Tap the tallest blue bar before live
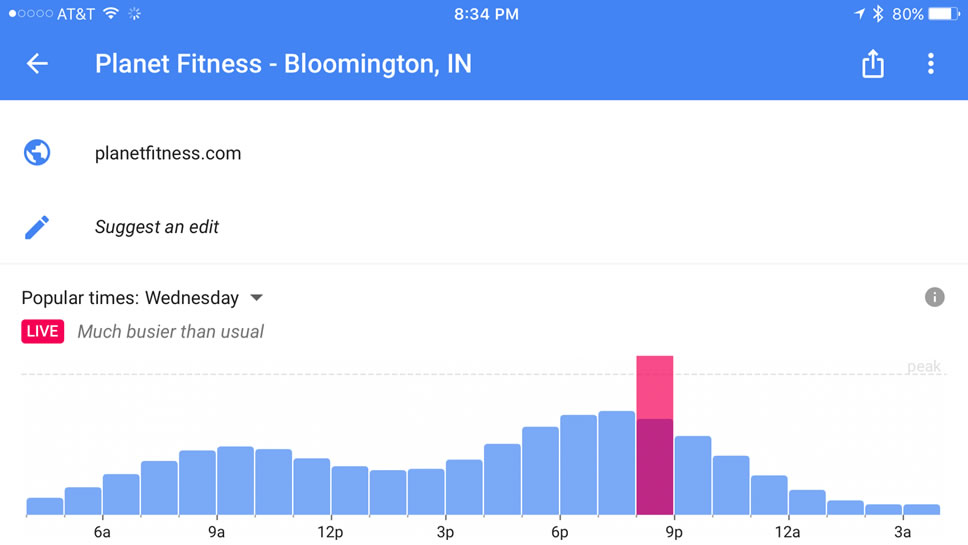The image size is (968, 545). [x=616, y=462]
